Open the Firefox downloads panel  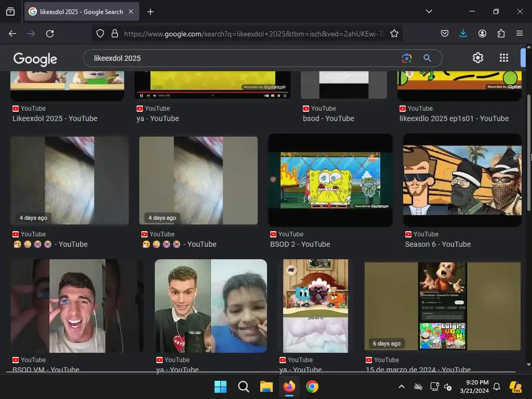click(x=463, y=34)
